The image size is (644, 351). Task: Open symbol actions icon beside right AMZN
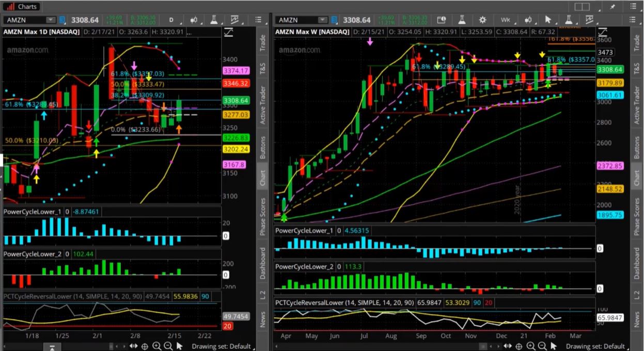[334, 20]
